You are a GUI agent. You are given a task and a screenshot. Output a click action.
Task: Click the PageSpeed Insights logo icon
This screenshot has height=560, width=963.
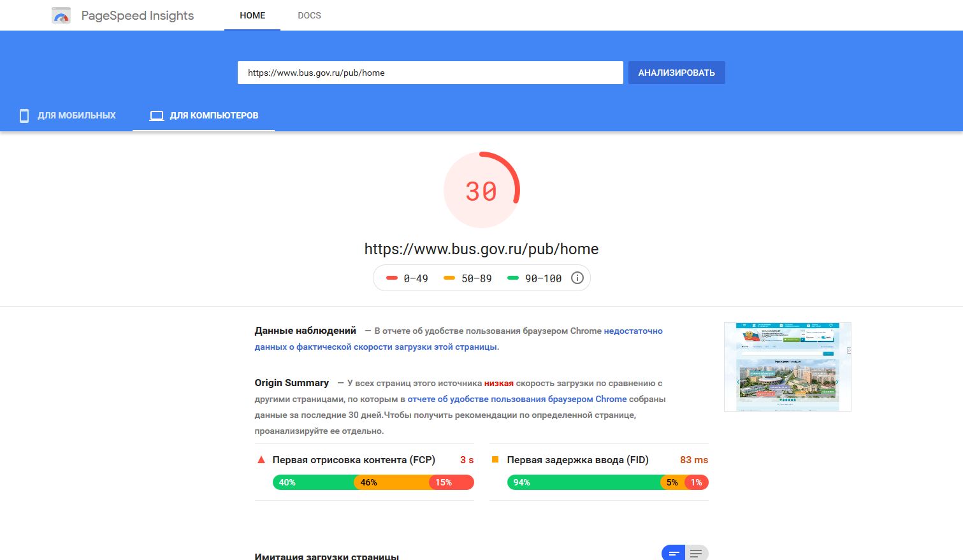[x=61, y=15]
